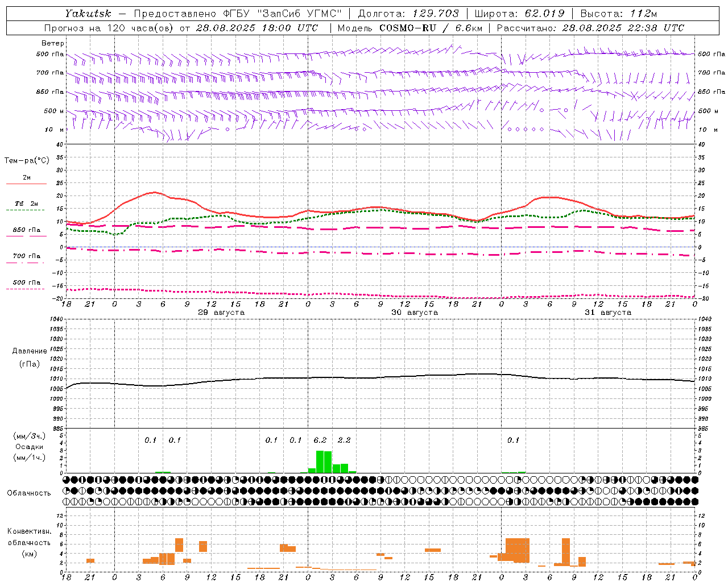Click the Рассчитано: 28.08.2025 22:38 UTC timestamp
This screenshot has width=728, height=582.
pos(590,28)
